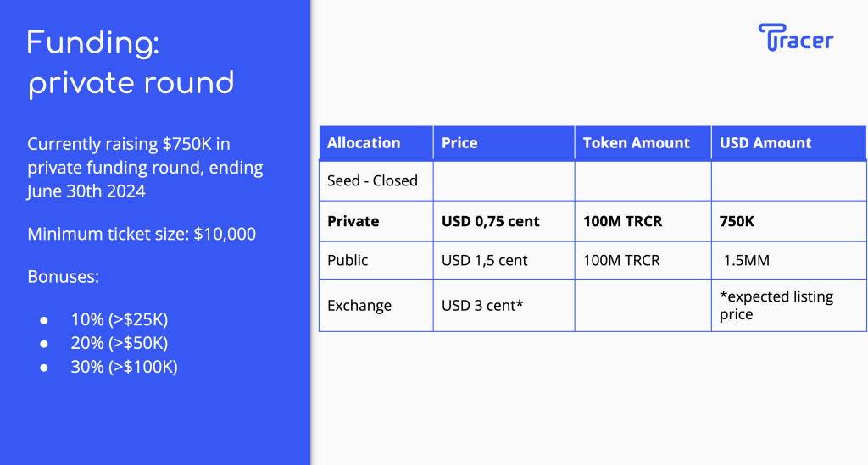Select the 1.5MM amount cell
The image size is (868, 465).
click(x=746, y=260)
